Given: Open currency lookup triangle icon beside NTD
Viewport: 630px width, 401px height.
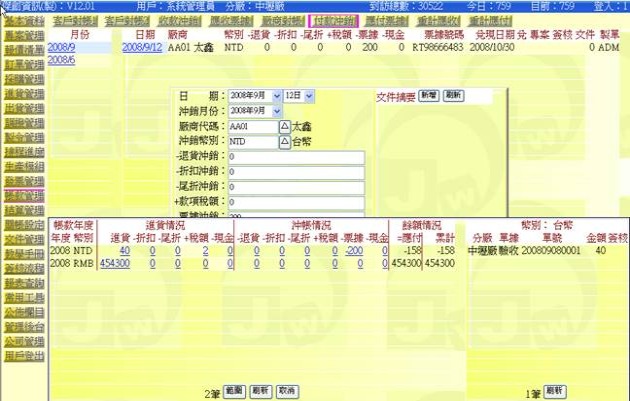Looking at the screenshot, I should tap(284, 142).
